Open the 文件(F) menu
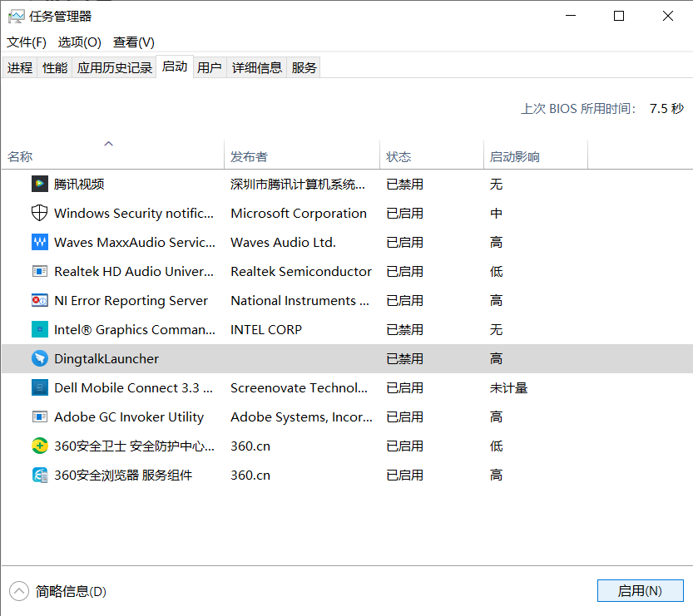The width and height of the screenshot is (693, 616). point(27,42)
